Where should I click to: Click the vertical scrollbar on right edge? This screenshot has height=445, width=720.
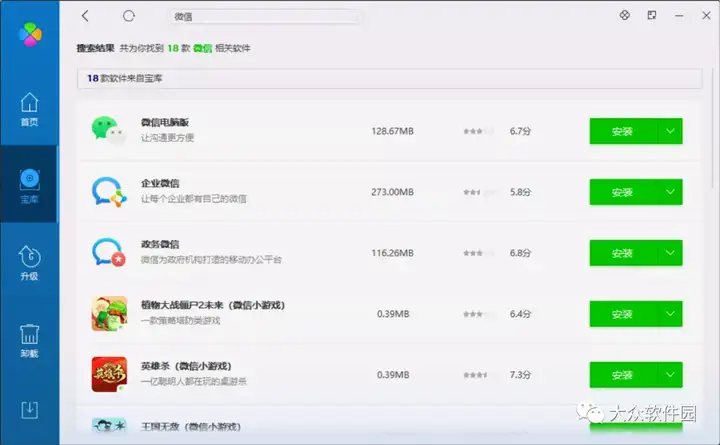coord(714,129)
